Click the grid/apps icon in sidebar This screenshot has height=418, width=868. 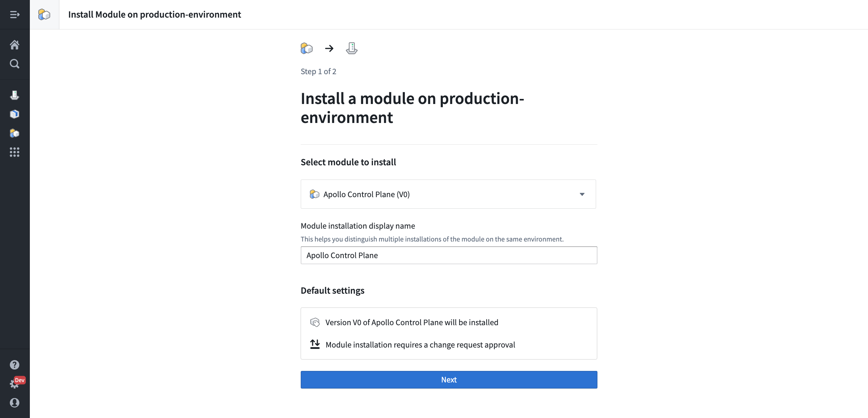click(15, 152)
